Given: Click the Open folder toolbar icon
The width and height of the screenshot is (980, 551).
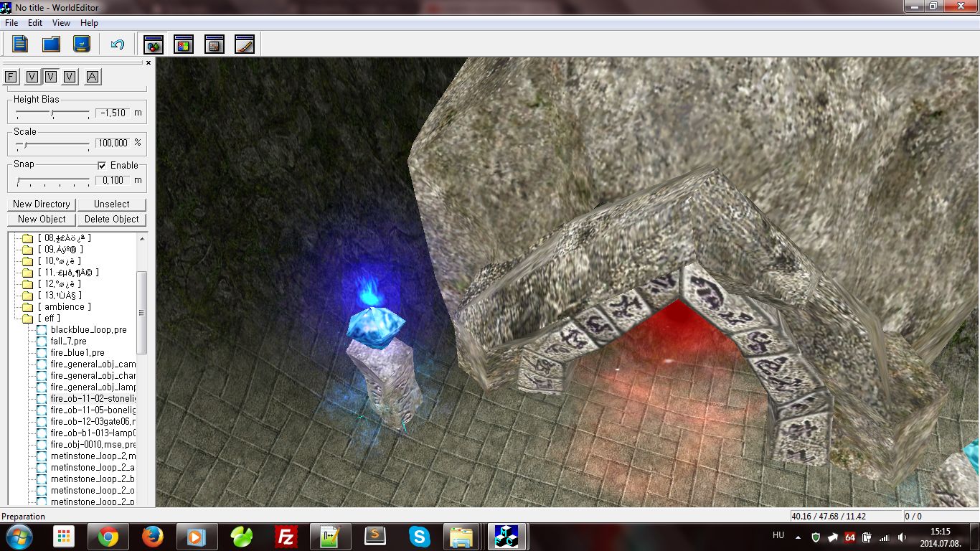Looking at the screenshot, I should click(51, 44).
